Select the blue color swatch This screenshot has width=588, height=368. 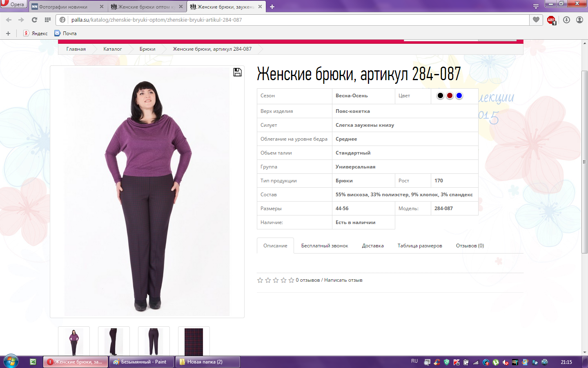pyautogui.click(x=459, y=96)
